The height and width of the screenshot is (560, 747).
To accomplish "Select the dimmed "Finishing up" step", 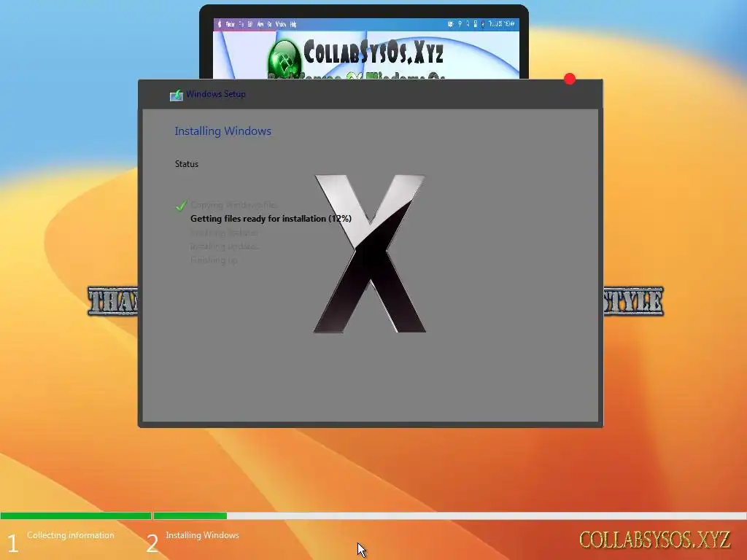I will pos(214,260).
